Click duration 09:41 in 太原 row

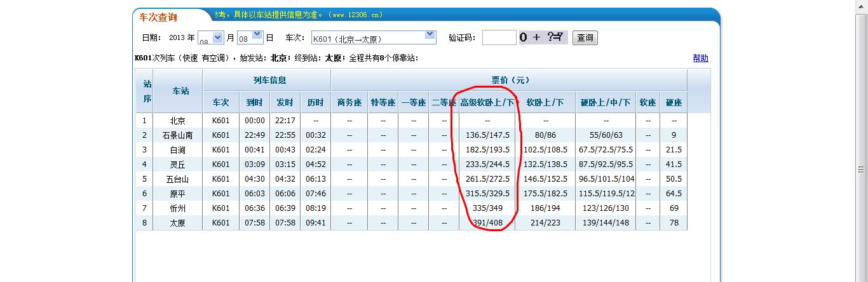[x=315, y=223]
